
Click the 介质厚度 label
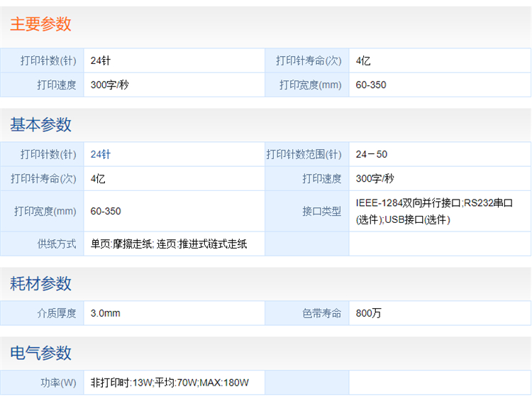coord(57,313)
